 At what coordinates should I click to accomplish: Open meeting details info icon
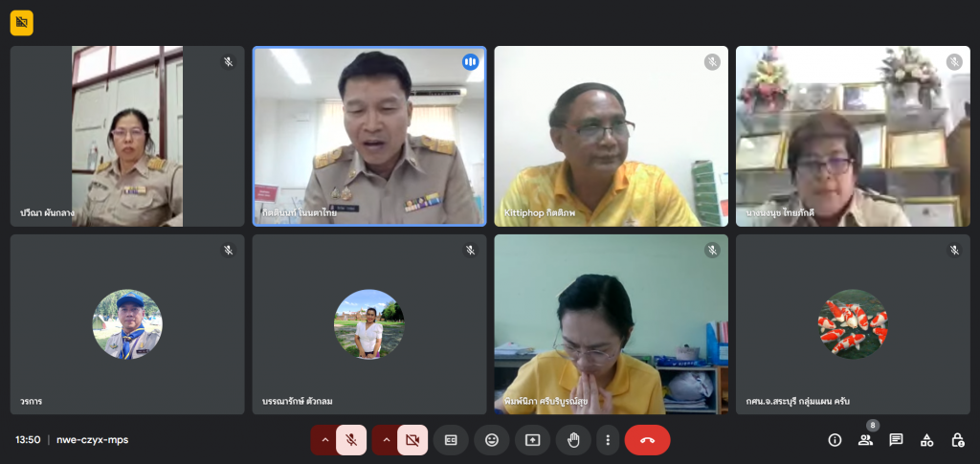tap(835, 440)
